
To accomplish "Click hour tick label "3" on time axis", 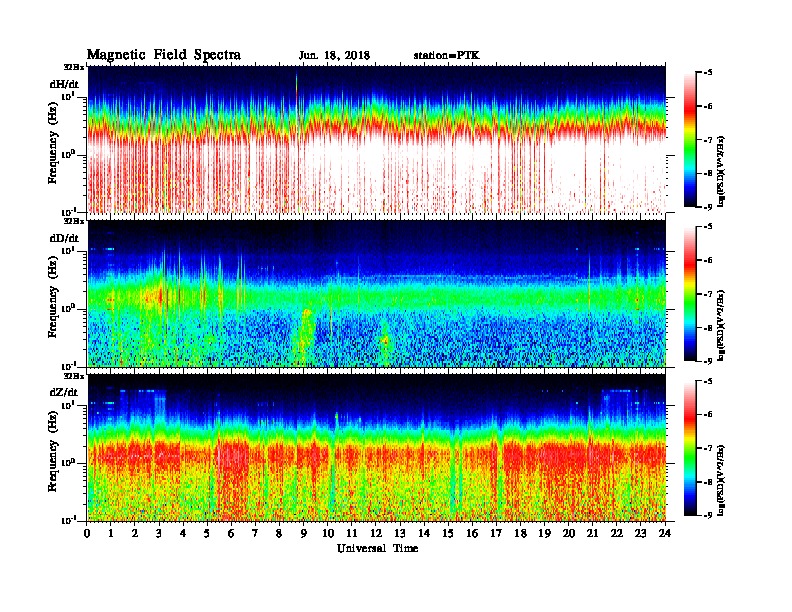I will (159, 533).
